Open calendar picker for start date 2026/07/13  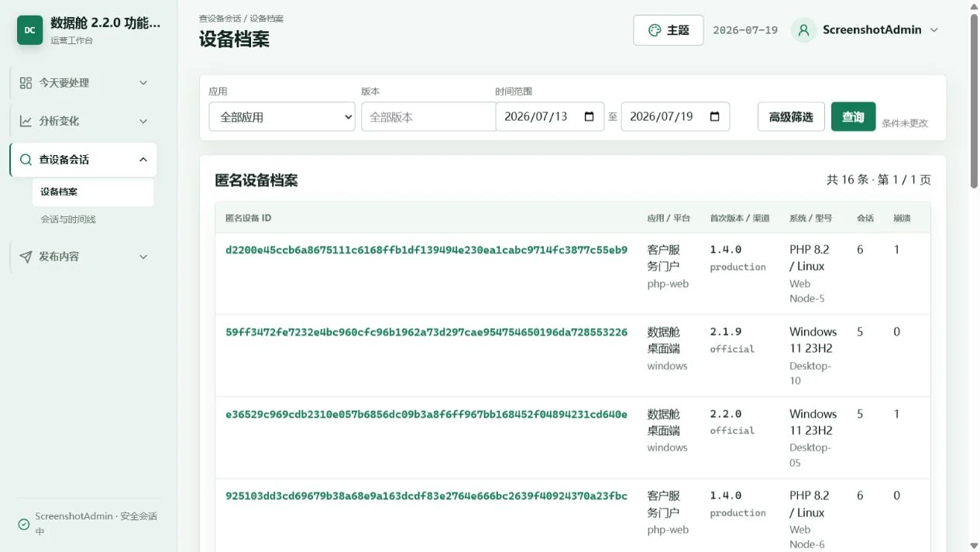click(x=589, y=116)
